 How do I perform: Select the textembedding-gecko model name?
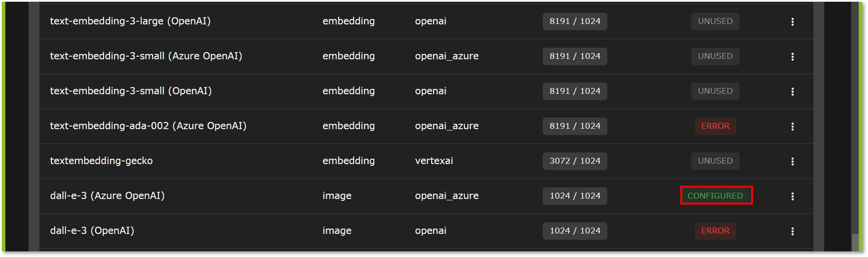pyautogui.click(x=101, y=161)
